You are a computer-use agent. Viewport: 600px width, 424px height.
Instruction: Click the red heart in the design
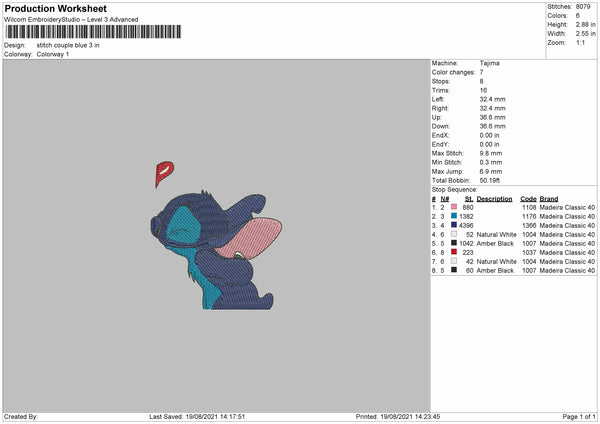point(164,174)
